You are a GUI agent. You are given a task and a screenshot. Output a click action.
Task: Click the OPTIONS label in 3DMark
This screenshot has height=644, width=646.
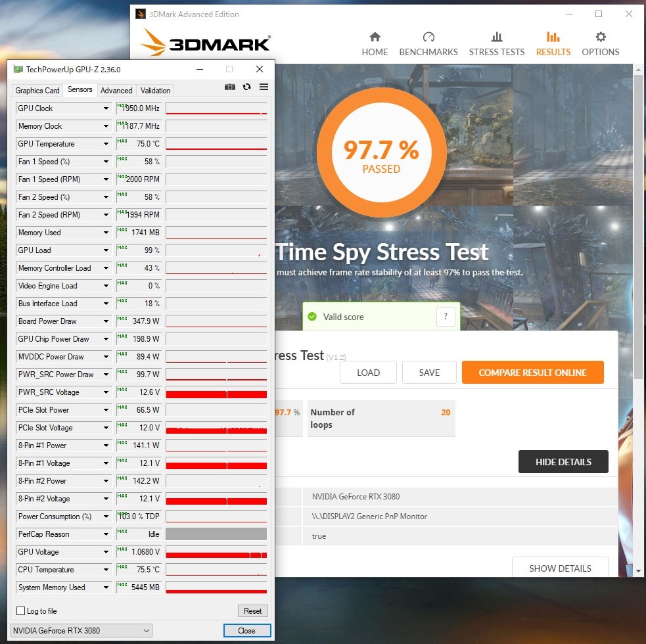pos(600,52)
